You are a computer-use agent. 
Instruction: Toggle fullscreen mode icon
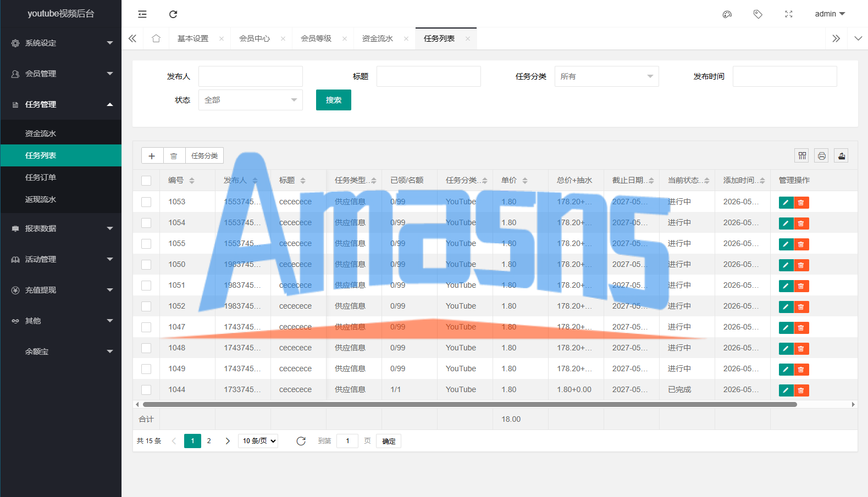coord(789,14)
